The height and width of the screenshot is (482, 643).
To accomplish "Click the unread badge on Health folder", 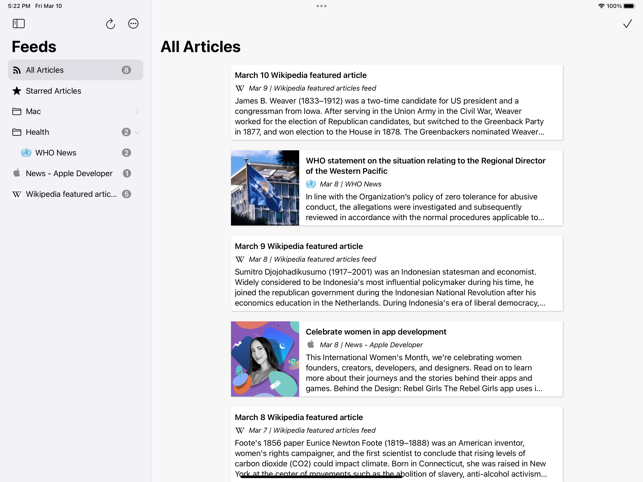I will (126, 132).
